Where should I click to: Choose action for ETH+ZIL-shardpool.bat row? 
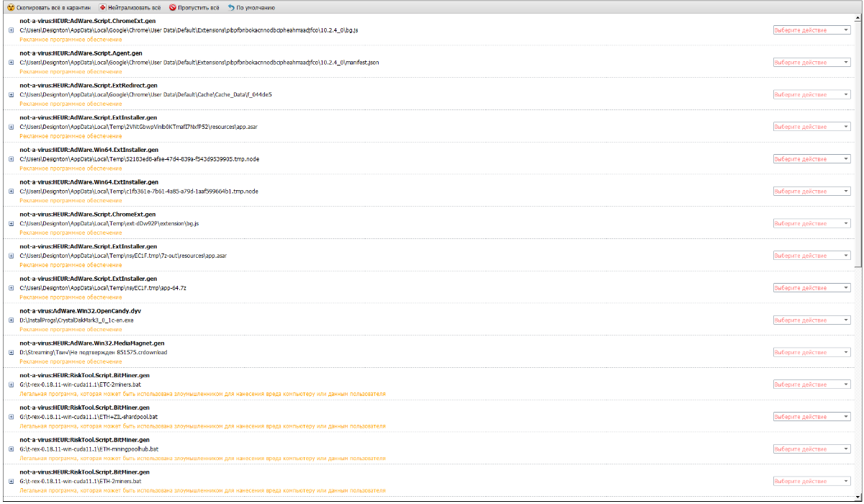coord(811,417)
